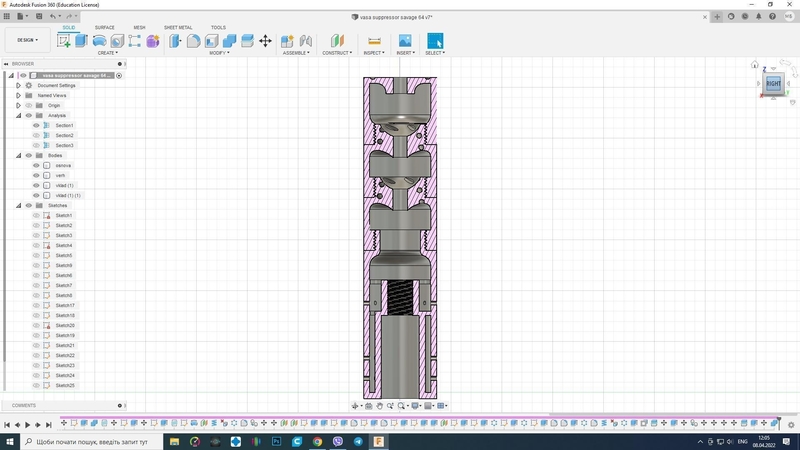800x450 pixels.
Task: Click the RIGHT face of the ViewCube
Action: click(773, 84)
